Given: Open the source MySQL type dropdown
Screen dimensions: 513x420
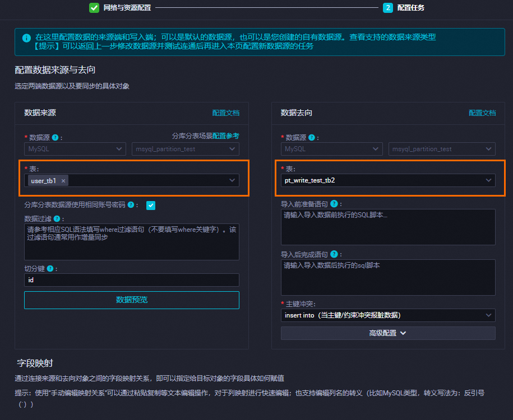Looking at the screenshot, I should 75,149.
